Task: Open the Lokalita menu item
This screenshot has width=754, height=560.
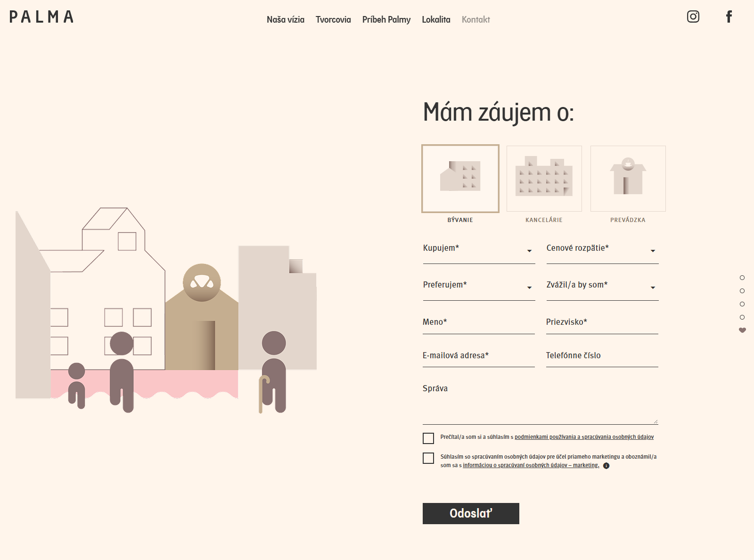Action: pyautogui.click(x=436, y=19)
